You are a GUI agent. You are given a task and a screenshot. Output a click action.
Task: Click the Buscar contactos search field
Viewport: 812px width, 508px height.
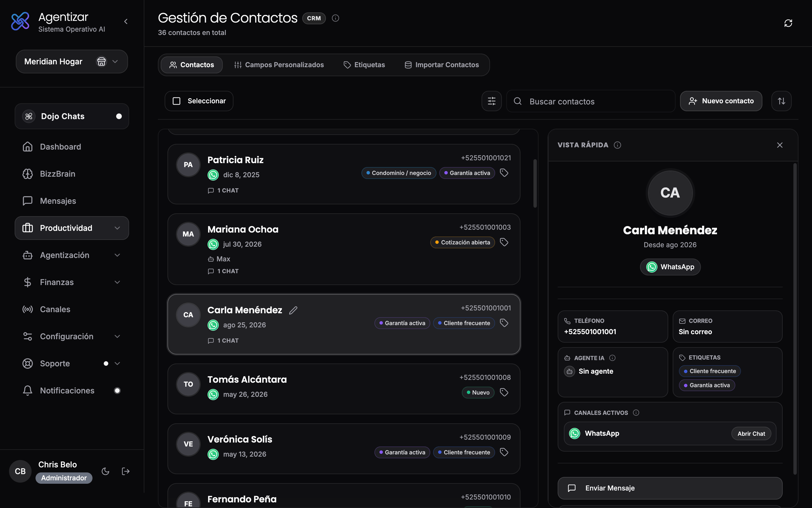(x=591, y=101)
